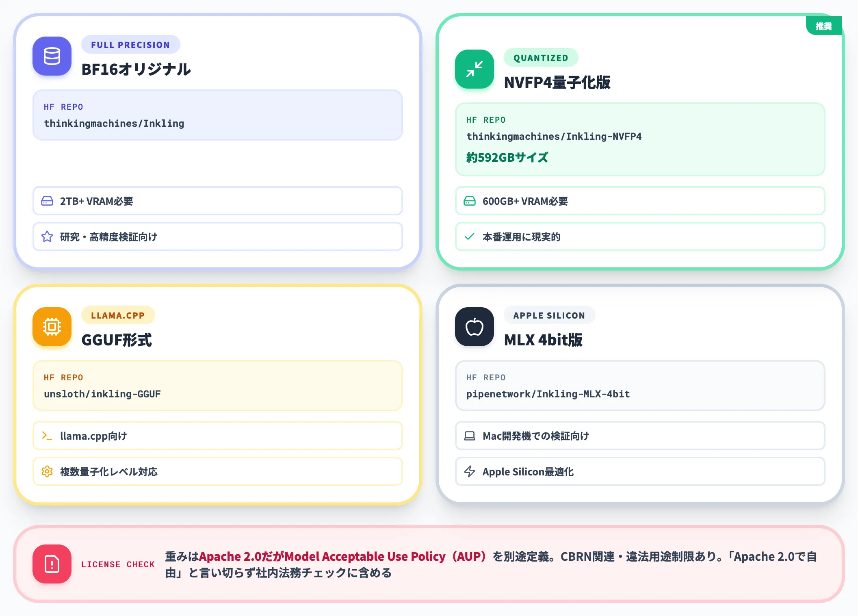The image size is (858, 616).
Task: Click the LICENSE CHECK label
Action: click(118, 564)
